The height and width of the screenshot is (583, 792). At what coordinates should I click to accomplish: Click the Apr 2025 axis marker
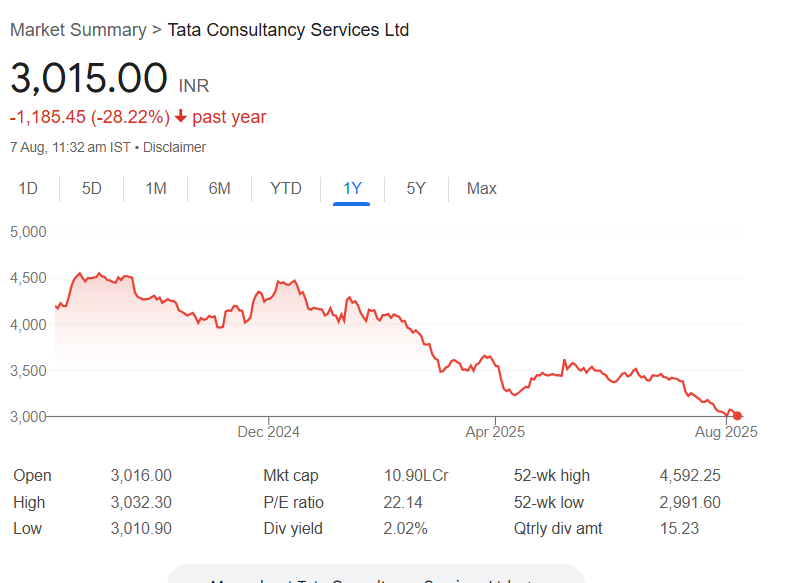(x=495, y=432)
